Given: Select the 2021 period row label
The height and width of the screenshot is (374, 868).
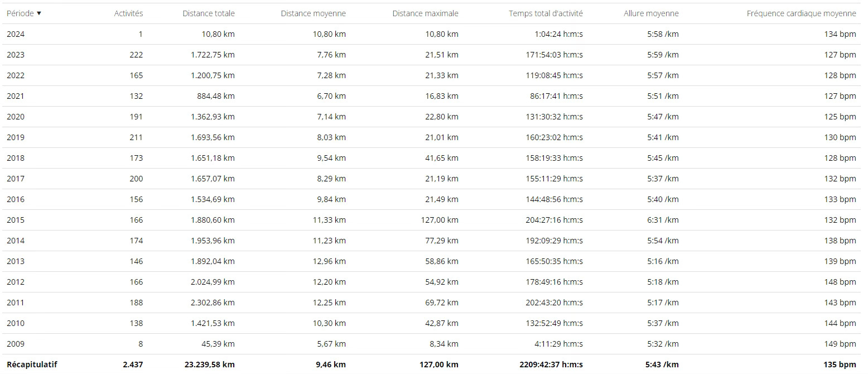Looking at the screenshot, I should click(x=16, y=96).
